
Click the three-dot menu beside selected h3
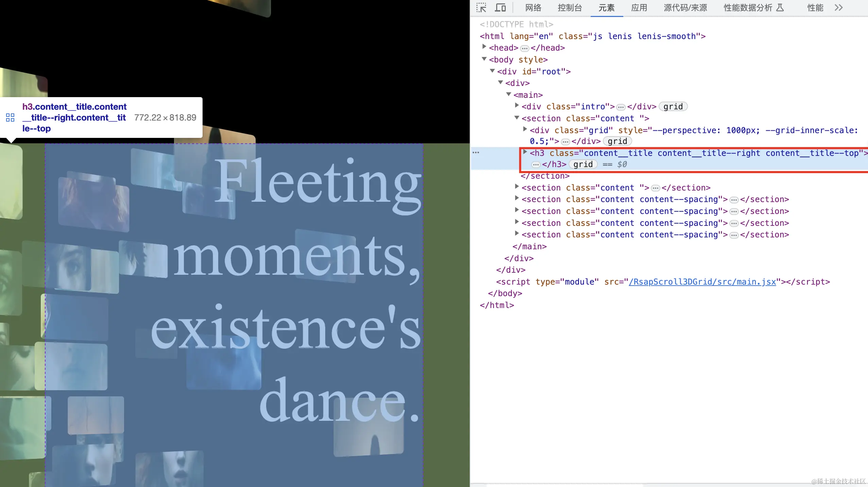pos(476,152)
